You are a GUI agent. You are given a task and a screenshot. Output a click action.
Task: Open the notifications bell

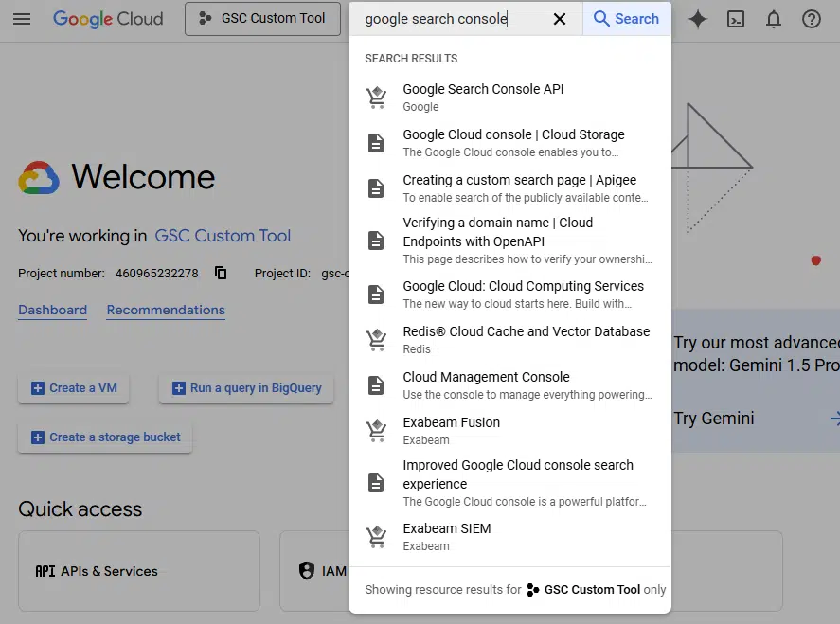(x=773, y=19)
